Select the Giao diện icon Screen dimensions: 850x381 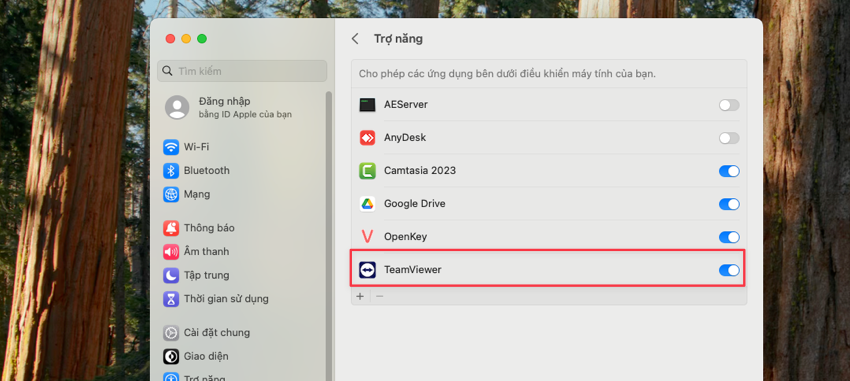tap(171, 356)
